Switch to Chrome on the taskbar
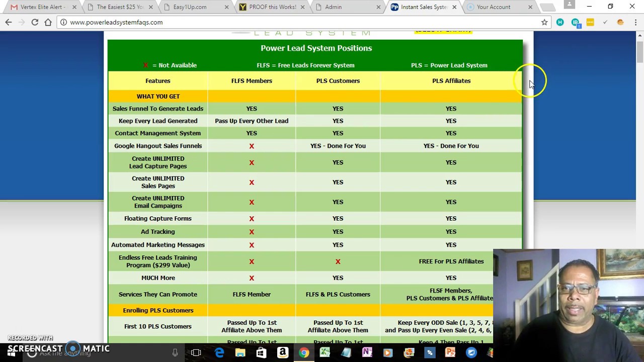Image resolution: width=644 pixels, height=362 pixels. (x=303, y=353)
